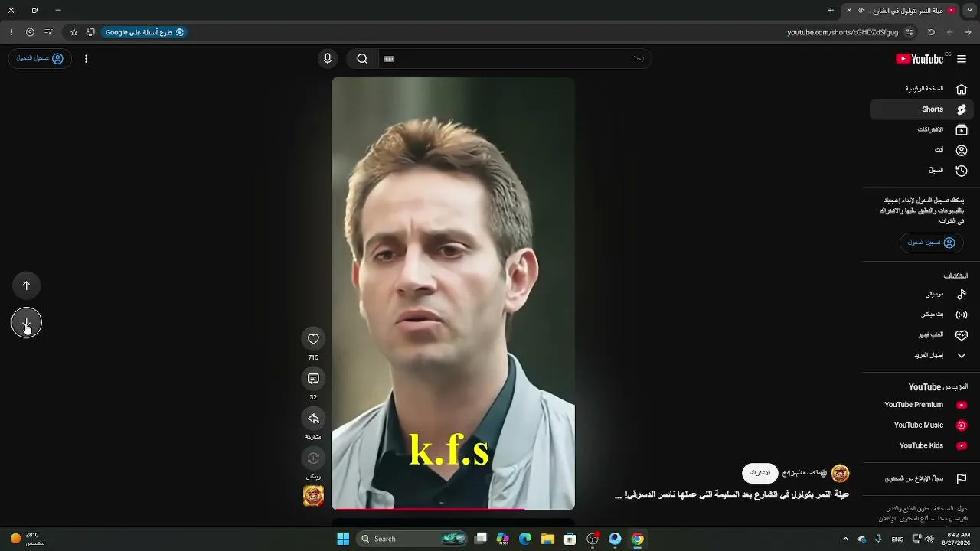980x551 pixels.
Task: Open the Home page in the sidebar
Action: click(920, 89)
